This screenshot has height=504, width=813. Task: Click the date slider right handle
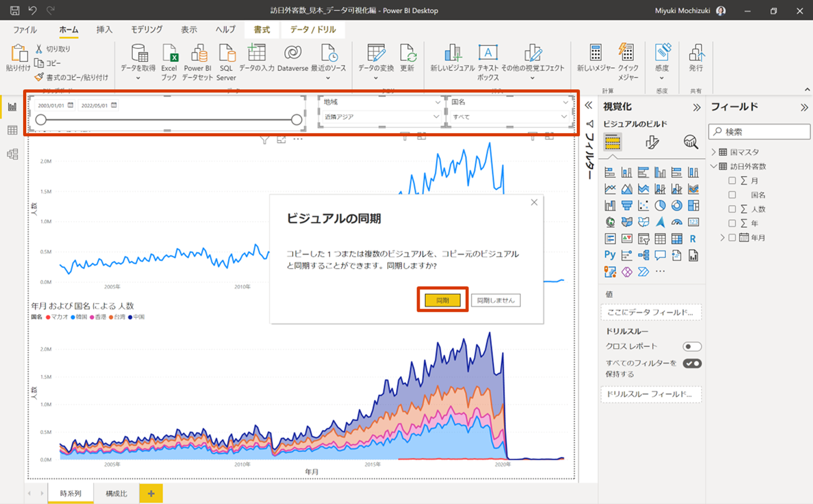tap(297, 120)
